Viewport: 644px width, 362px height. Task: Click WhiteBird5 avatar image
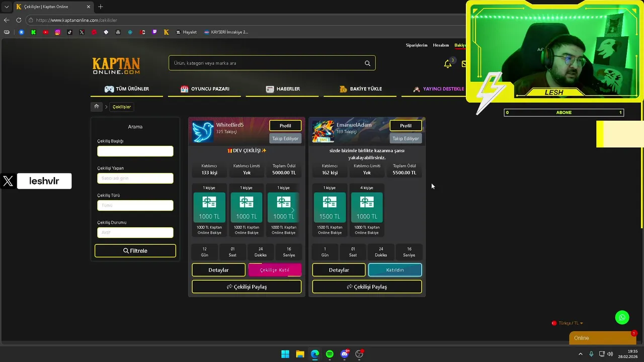[x=203, y=132]
